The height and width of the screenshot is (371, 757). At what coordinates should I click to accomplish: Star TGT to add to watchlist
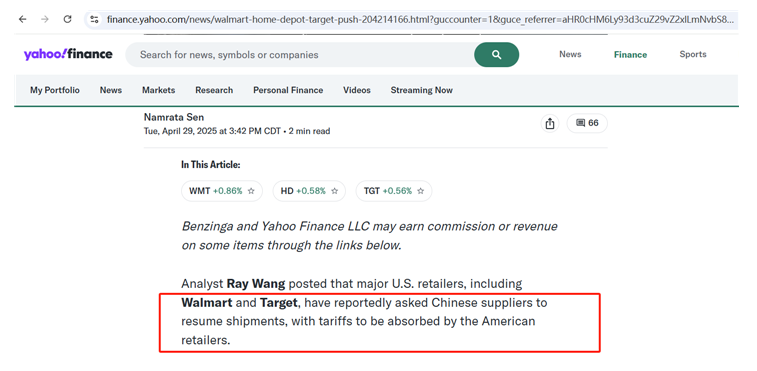[421, 191]
